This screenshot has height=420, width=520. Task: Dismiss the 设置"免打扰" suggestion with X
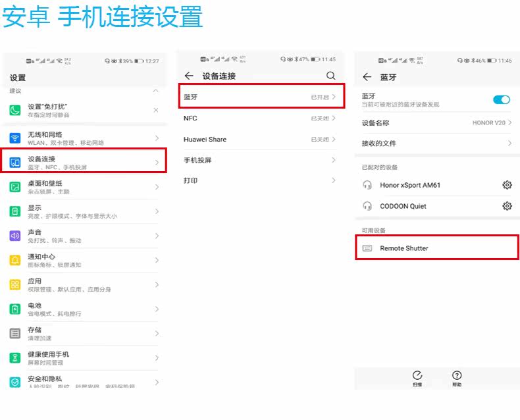click(x=156, y=110)
